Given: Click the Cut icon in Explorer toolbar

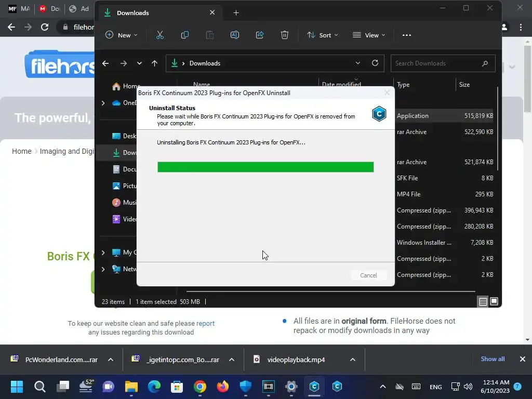Looking at the screenshot, I should 160,35.
